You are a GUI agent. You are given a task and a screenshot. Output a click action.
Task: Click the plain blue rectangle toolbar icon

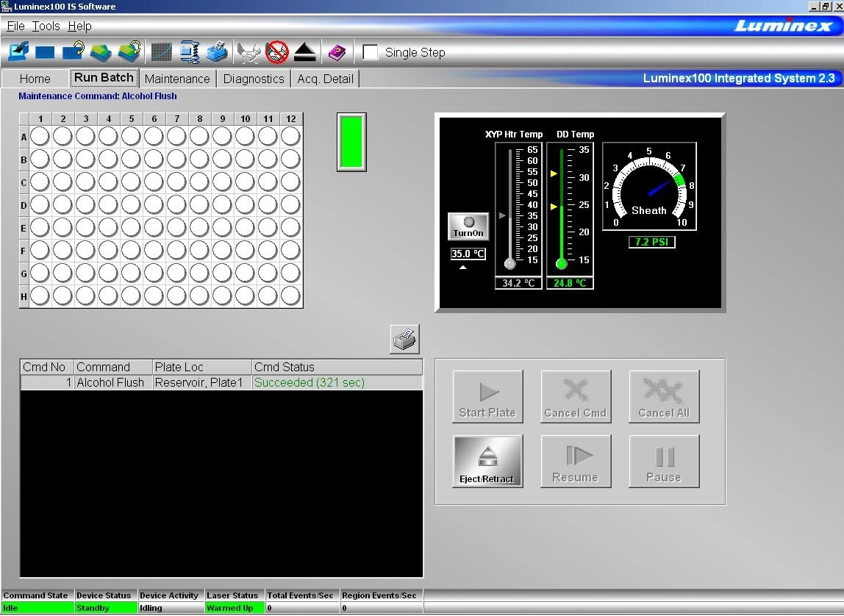click(x=45, y=52)
